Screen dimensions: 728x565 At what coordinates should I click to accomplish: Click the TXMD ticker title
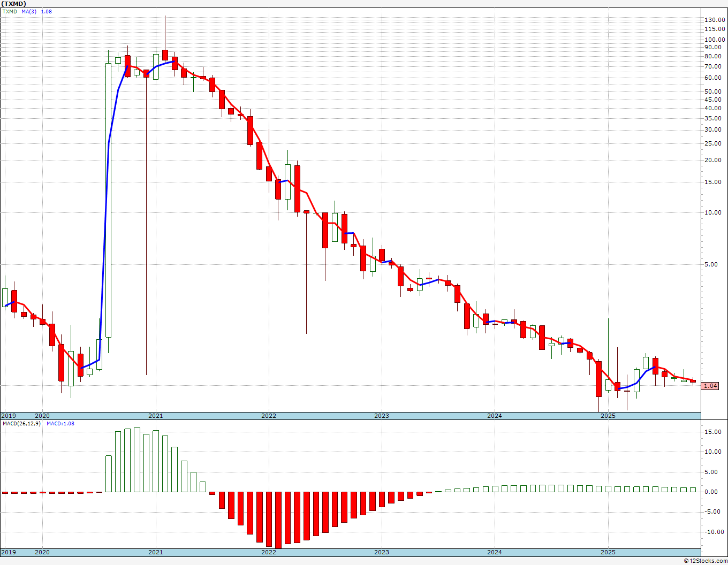[x=14, y=4]
